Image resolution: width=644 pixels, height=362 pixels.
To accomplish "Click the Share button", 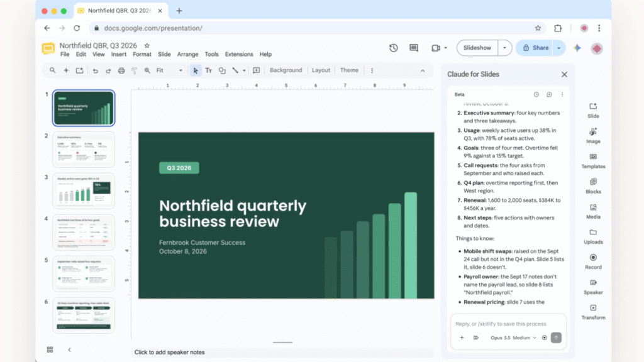I will (x=536, y=48).
